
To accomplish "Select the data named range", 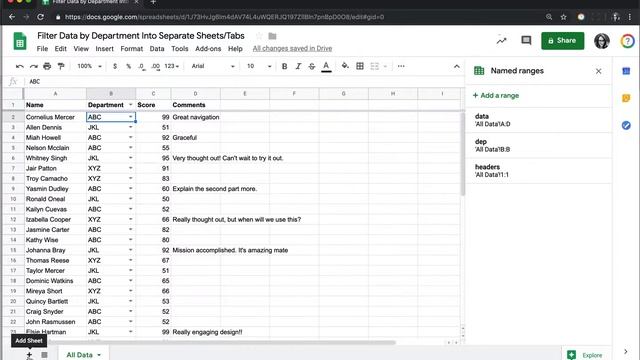I will pyautogui.click(x=538, y=120).
